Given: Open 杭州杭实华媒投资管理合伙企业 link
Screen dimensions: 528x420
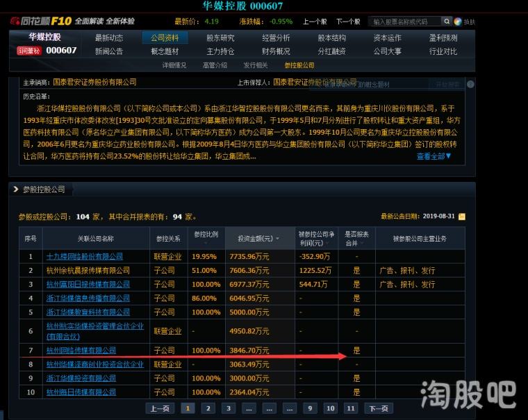Looking at the screenshot, I should coord(95,331).
